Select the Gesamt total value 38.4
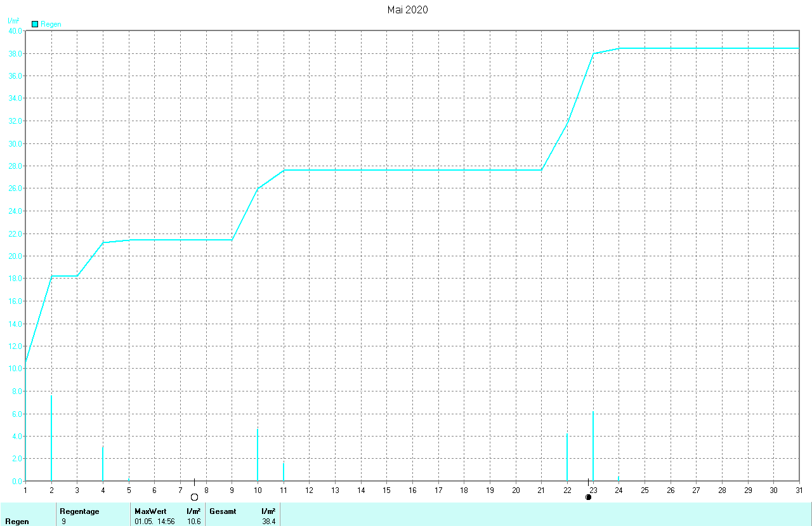 click(268, 522)
